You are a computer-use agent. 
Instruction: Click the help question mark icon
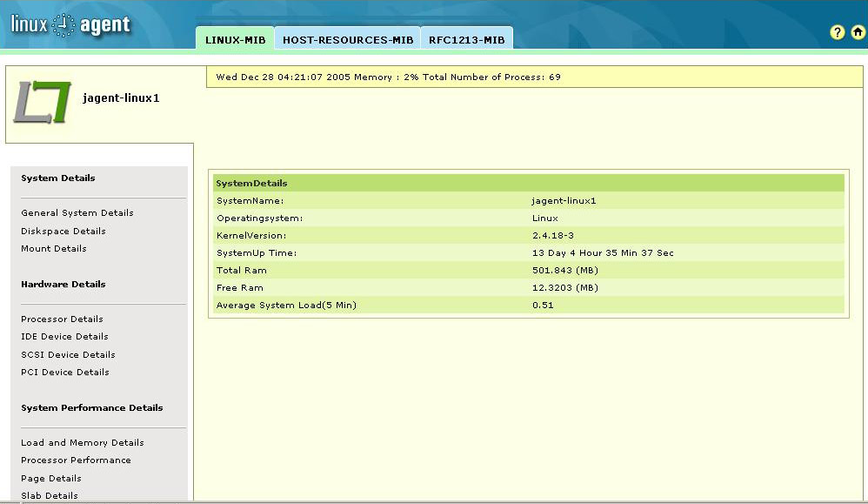pyautogui.click(x=838, y=32)
